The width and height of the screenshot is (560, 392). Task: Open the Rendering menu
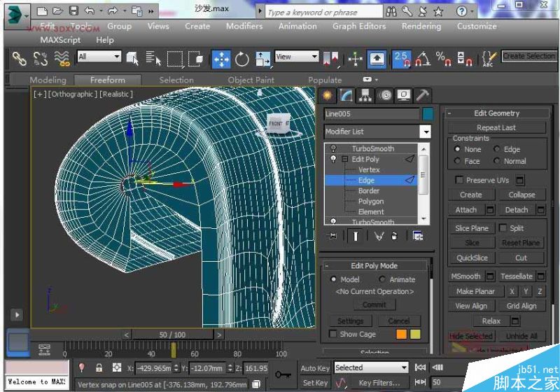[x=421, y=26]
